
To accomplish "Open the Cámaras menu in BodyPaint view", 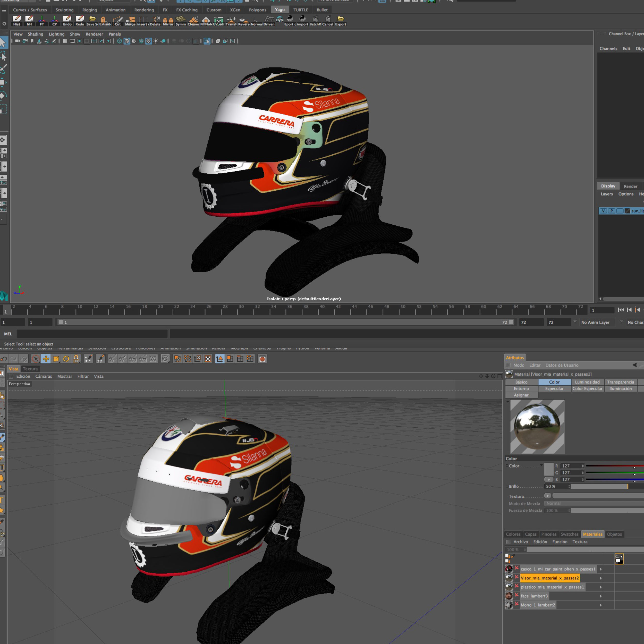I will coord(44,376).
